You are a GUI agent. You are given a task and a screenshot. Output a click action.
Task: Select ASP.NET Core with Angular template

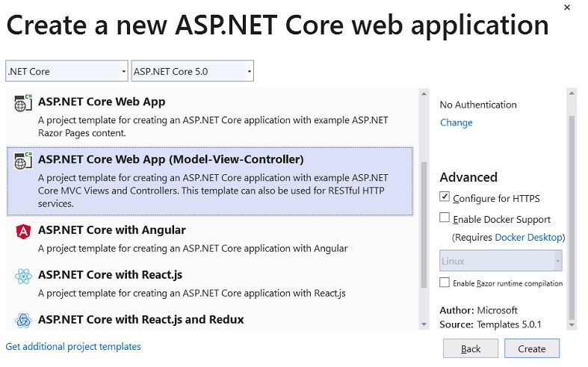tap(210, 238)
